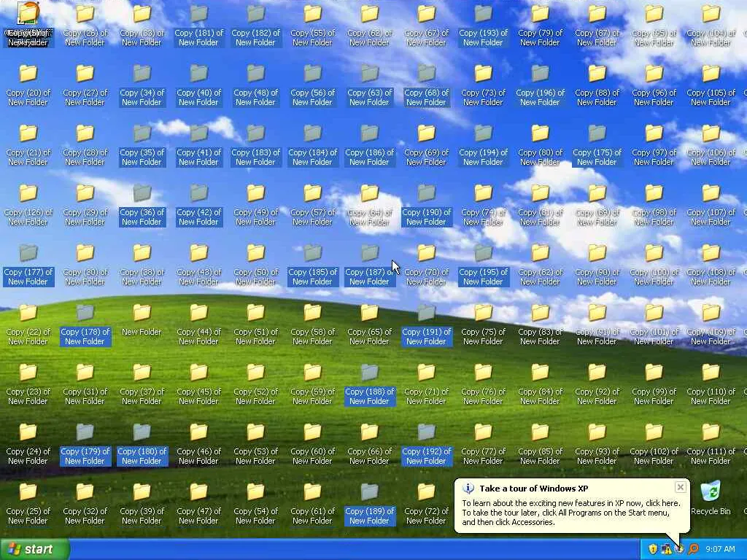Viewport: 747px width, 560px height.
Task: Select folder Copy (63) of New Folder
Action: 369,85
